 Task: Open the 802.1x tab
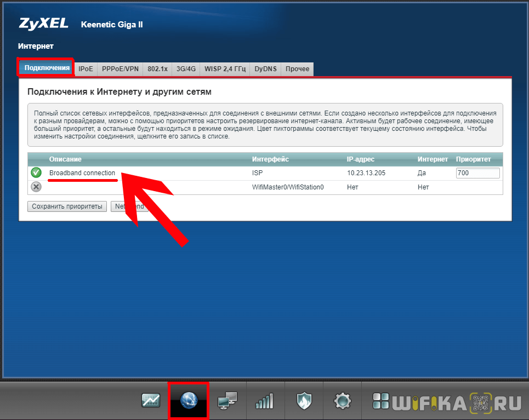click(157, 69)
